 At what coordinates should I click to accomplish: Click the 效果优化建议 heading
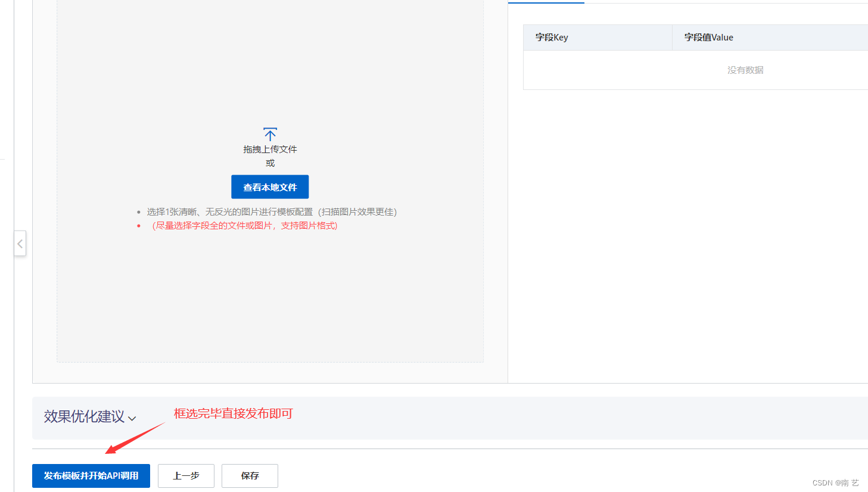click(x=84, y=416)
